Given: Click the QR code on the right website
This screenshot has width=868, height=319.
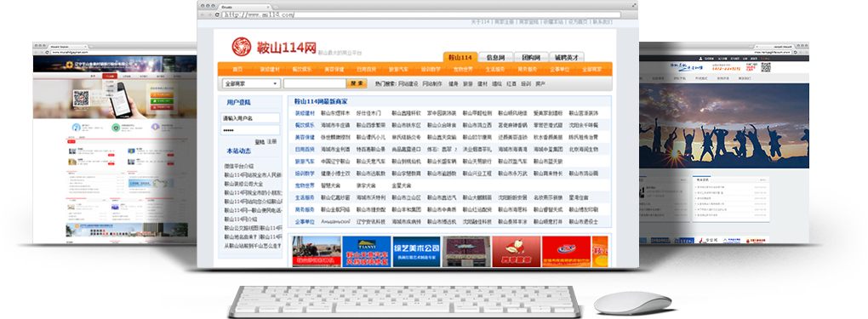Looking at the screenshot, I should pyautogui.click(x=766, y=67).
